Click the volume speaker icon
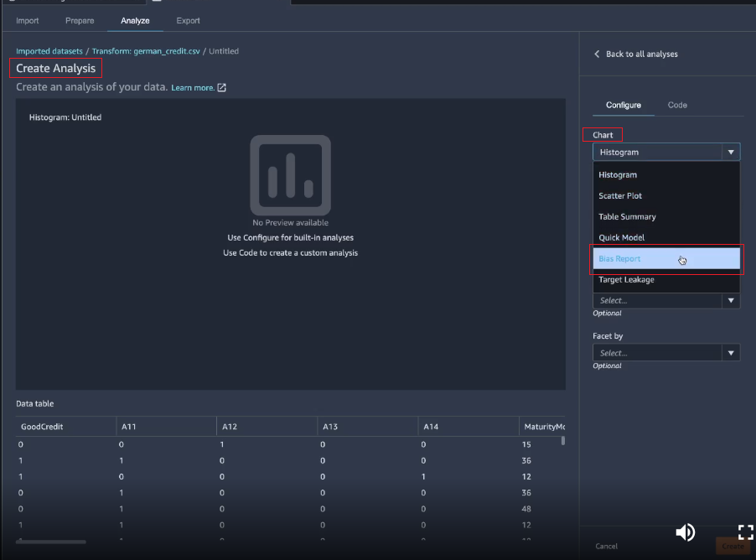756x560 pixels. click(x=685, y=531)
